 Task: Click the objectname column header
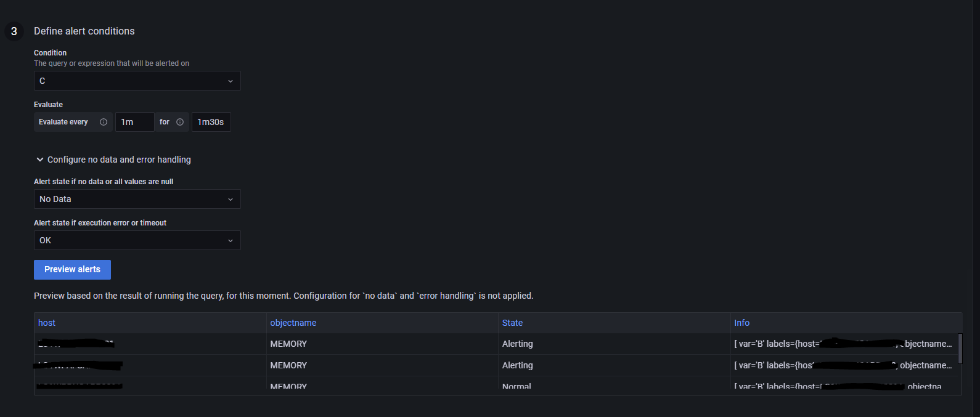click(x=293, y=323)
